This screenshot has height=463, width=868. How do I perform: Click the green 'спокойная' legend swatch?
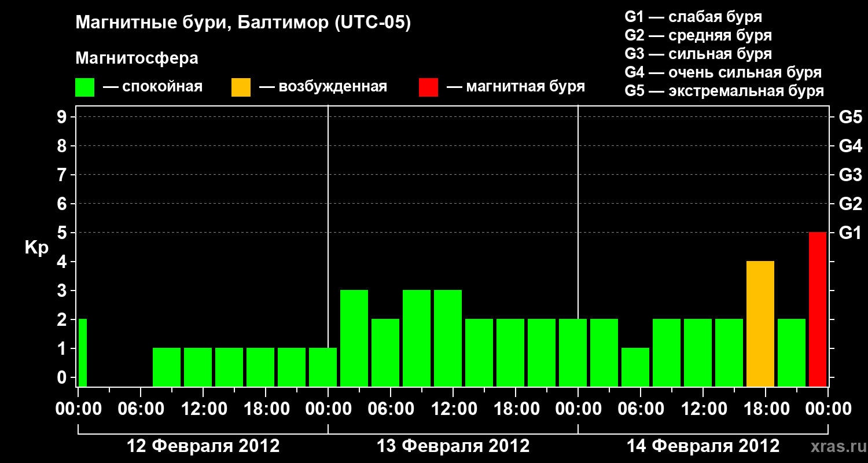pyautogui.click(x=85, y=87)
